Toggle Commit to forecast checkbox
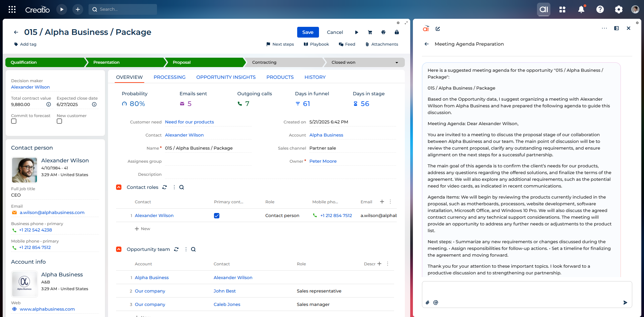The width and height of the screenshot is (644, 317). [14, 121]
